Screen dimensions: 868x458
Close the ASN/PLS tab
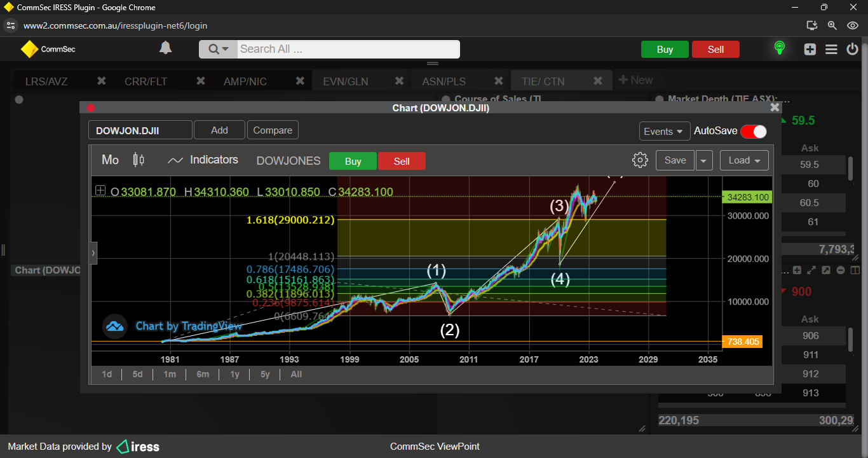(498, 81)
